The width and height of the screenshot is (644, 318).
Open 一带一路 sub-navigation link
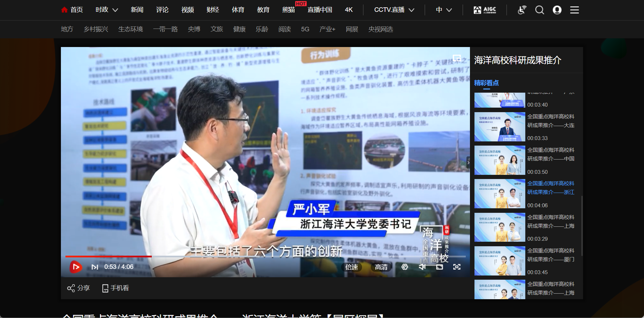click(165, 29)
